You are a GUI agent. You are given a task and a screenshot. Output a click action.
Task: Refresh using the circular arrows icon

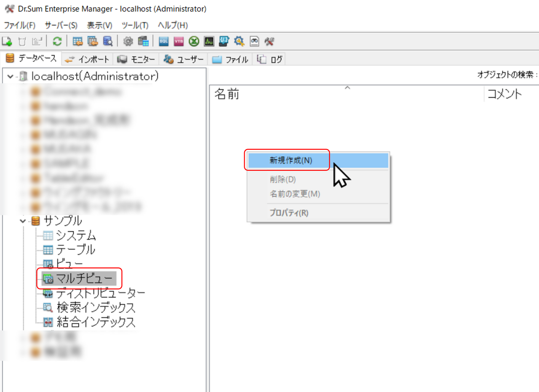point(57,41)
